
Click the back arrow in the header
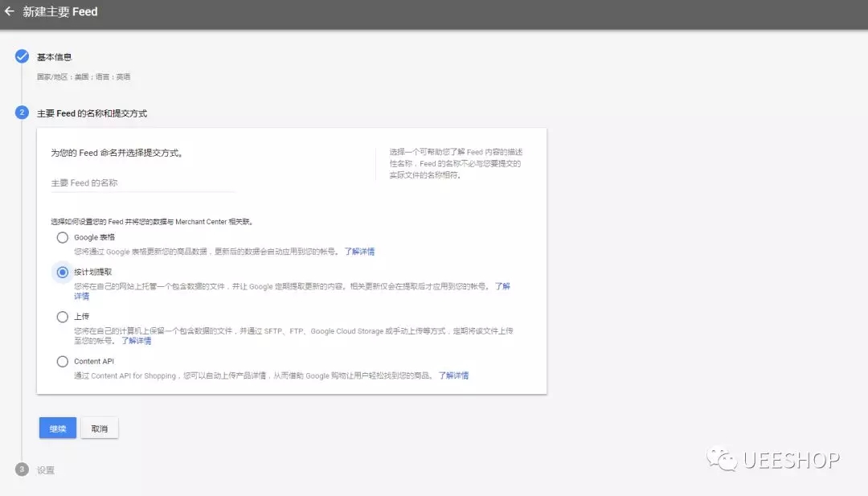tap(10, 11)
